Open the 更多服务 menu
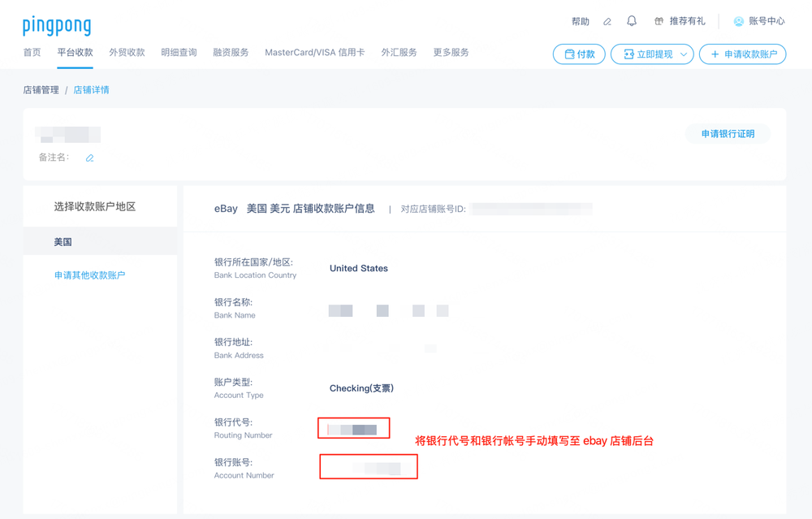 451,53
